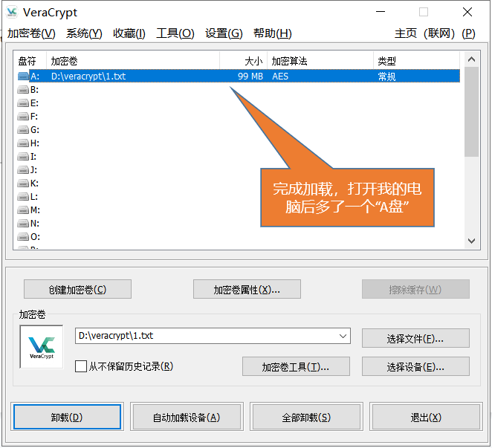This screenshot has height=448, width=492.
Task: Open the 帮助(H) menu
Action: [273, 33]
